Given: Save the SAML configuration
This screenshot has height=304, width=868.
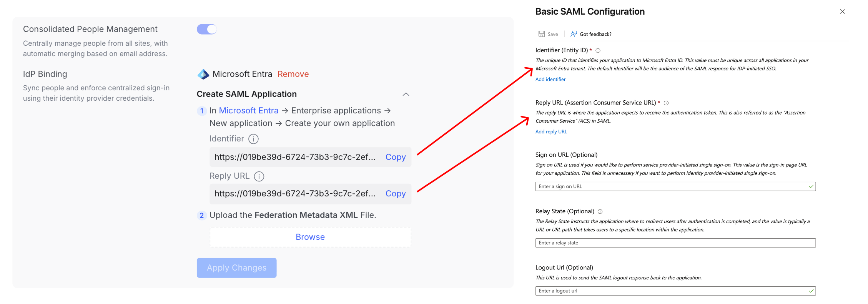Looking at the screenshot, I should 548,34.
